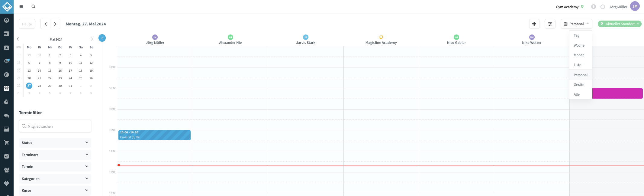This screenshot has width=644, height=196.
Task: Open the search via magnifier icon
Action: pos(34,6)
